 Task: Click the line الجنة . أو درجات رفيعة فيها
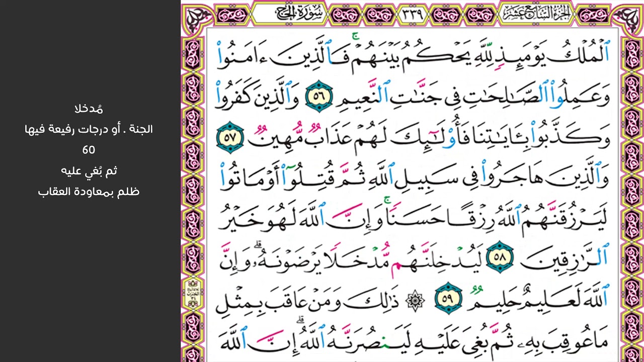point(89,129)
